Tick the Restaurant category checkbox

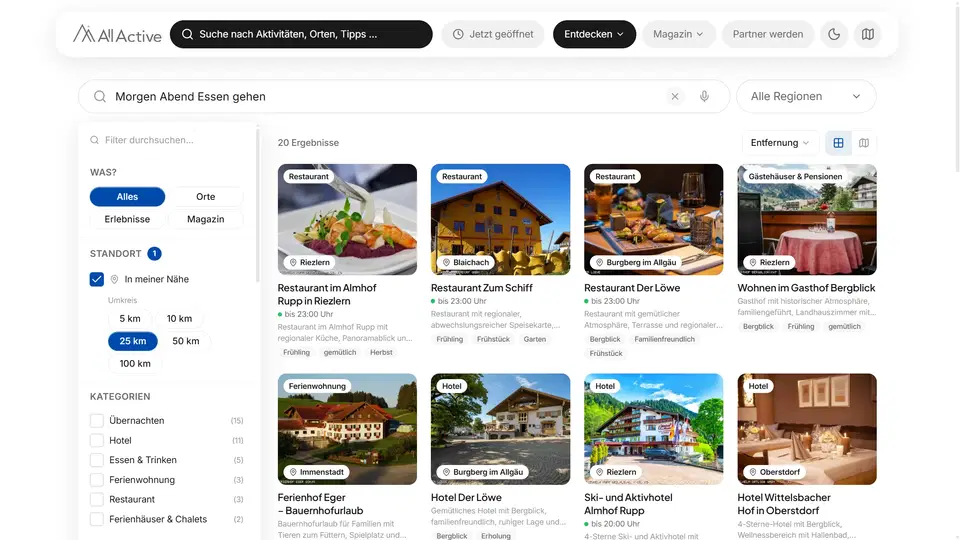click(97, 499)
